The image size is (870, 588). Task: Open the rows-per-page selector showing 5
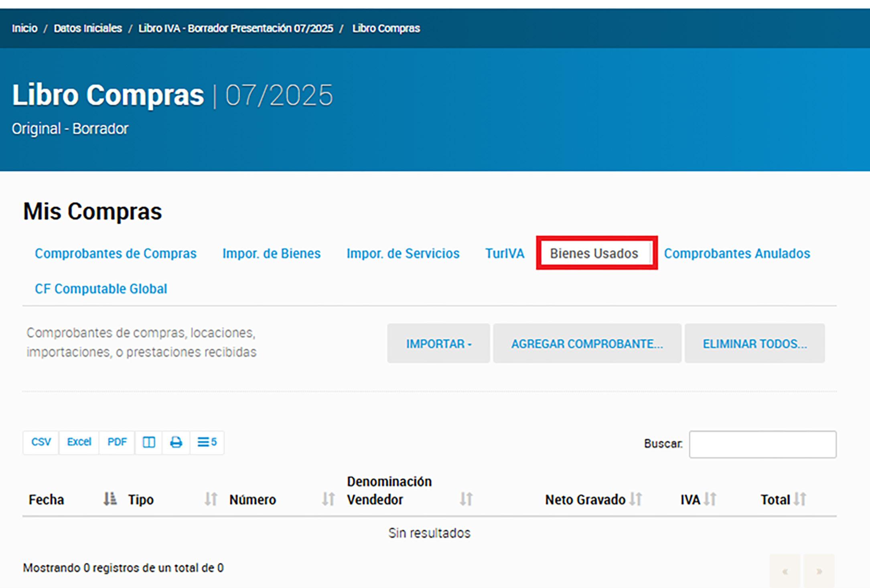[x=207, y=442]
